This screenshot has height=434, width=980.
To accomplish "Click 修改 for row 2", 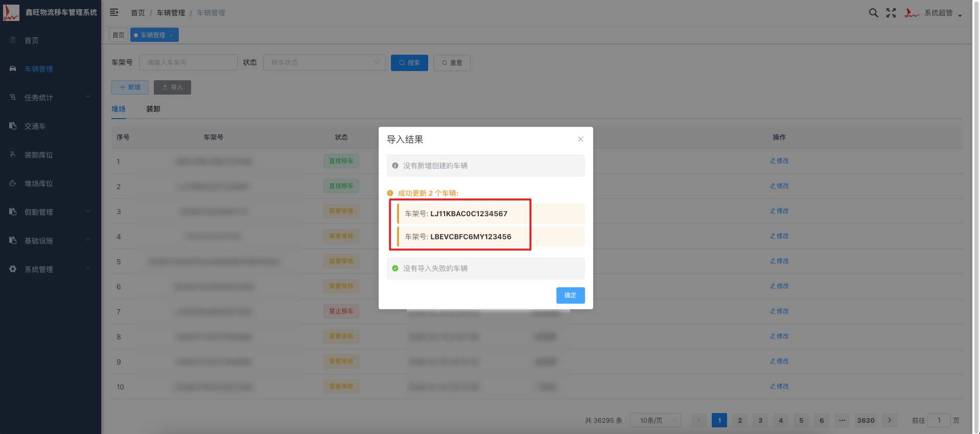I will click(779, 186).
